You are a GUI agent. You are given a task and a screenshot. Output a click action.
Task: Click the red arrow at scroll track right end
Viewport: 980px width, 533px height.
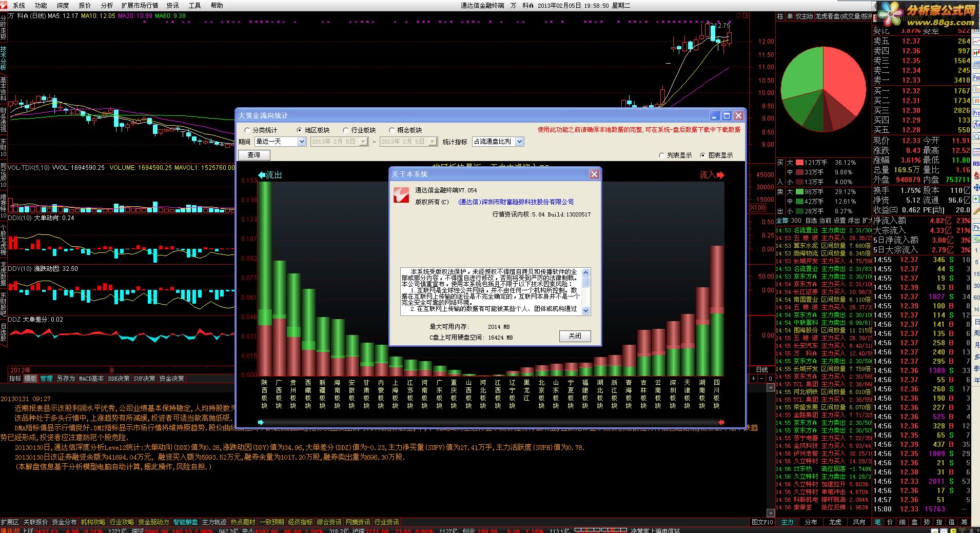click(721, 422)
